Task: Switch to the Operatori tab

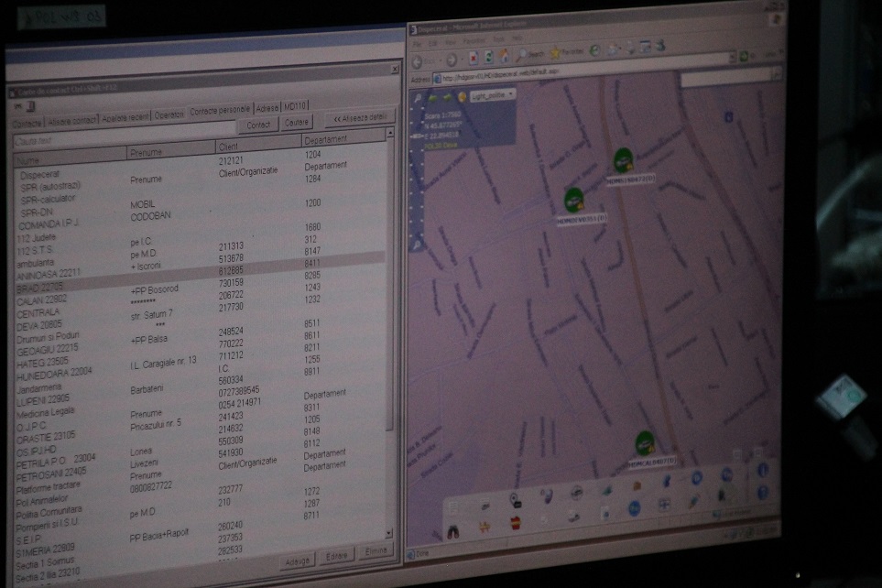Action: click(x=169, y=115)
